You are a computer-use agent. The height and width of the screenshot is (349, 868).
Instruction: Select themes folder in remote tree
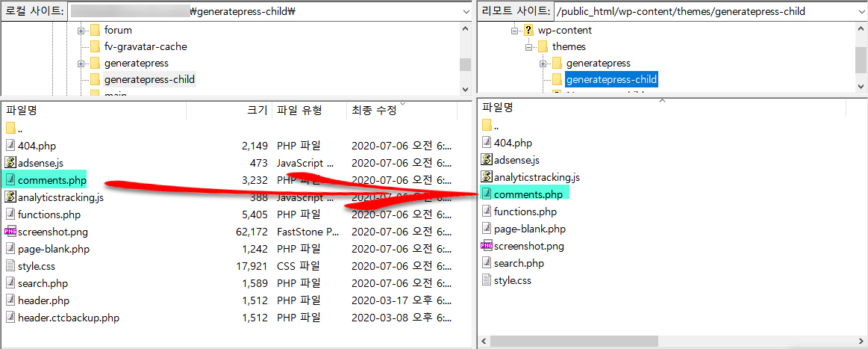click(x=569, y=46)
